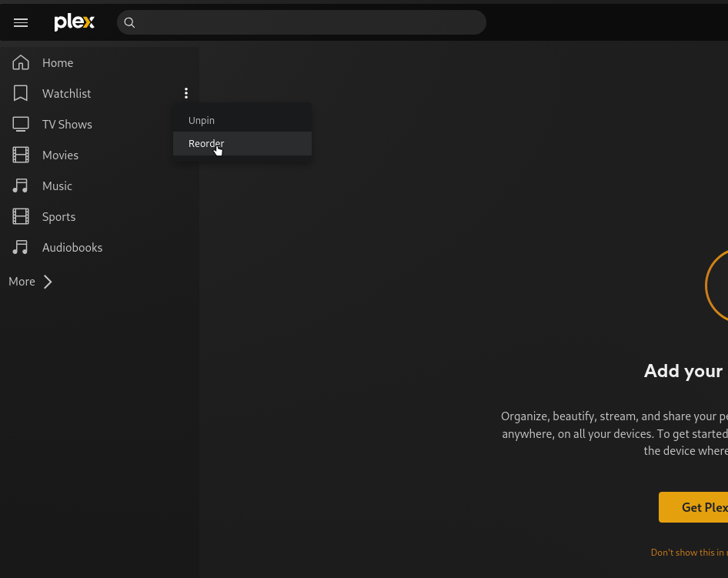
Task: Open TV Shows via its screen icon
Action: pyautogui.click(x=21, y=124)
